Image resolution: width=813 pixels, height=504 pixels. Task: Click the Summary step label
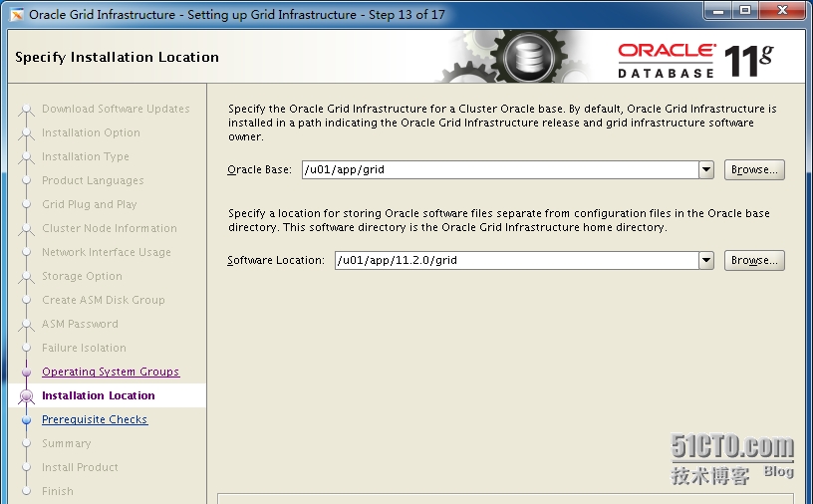click(67, 443)
